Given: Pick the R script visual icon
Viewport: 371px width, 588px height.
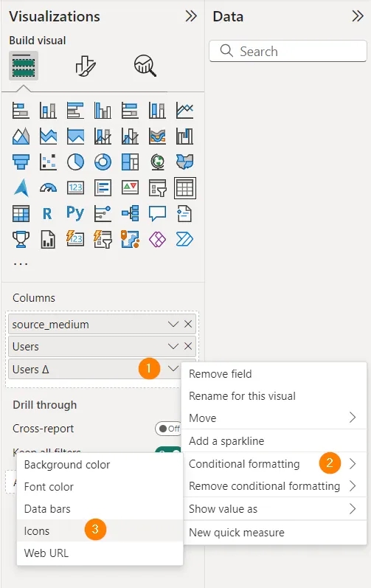Looking at the screenshot, I should point(47,213).
